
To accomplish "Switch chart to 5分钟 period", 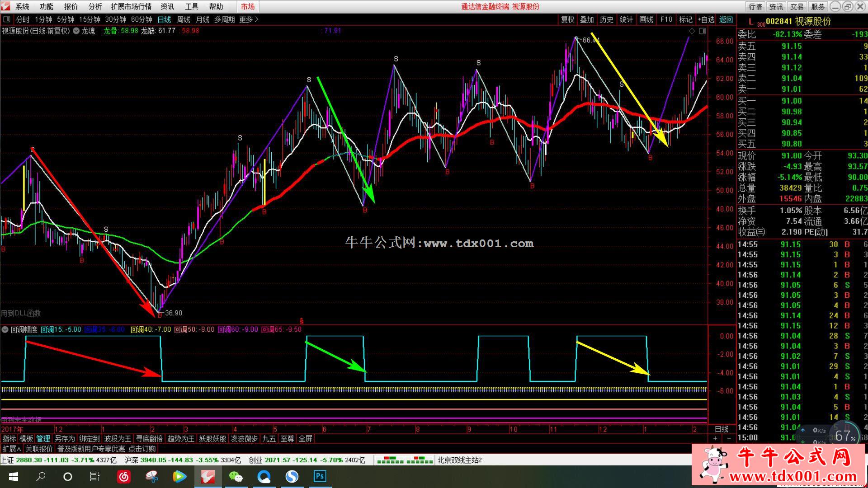I will 66,19.
